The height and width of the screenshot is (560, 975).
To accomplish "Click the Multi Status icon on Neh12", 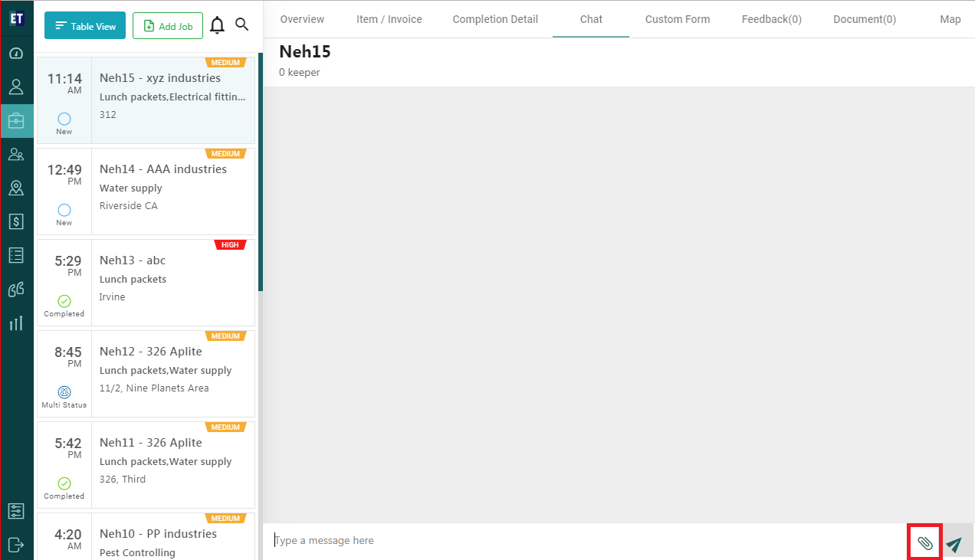I will [x=64, y=392].
